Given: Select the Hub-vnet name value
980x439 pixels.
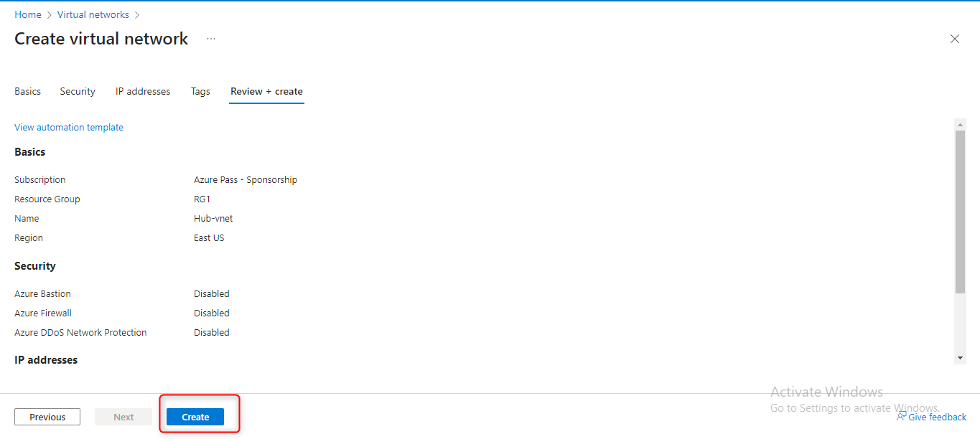Looking at the screenshot, I should pyautogui.click(x=213, y=218).
